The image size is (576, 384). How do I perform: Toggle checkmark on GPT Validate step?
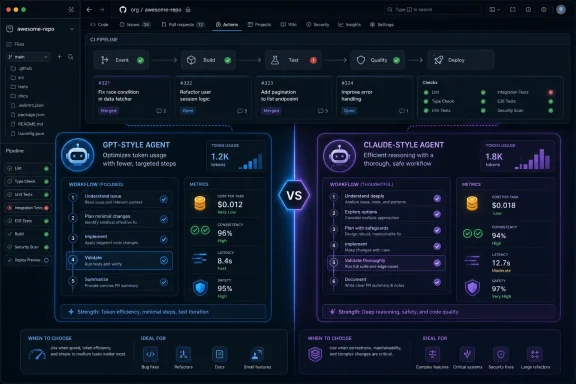click(x=164, y=260)
